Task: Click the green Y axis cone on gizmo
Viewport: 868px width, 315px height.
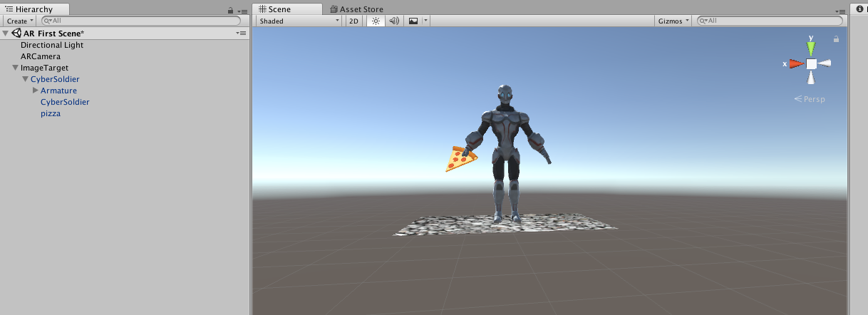Action: pyautogui.click(x=811, y=48)
